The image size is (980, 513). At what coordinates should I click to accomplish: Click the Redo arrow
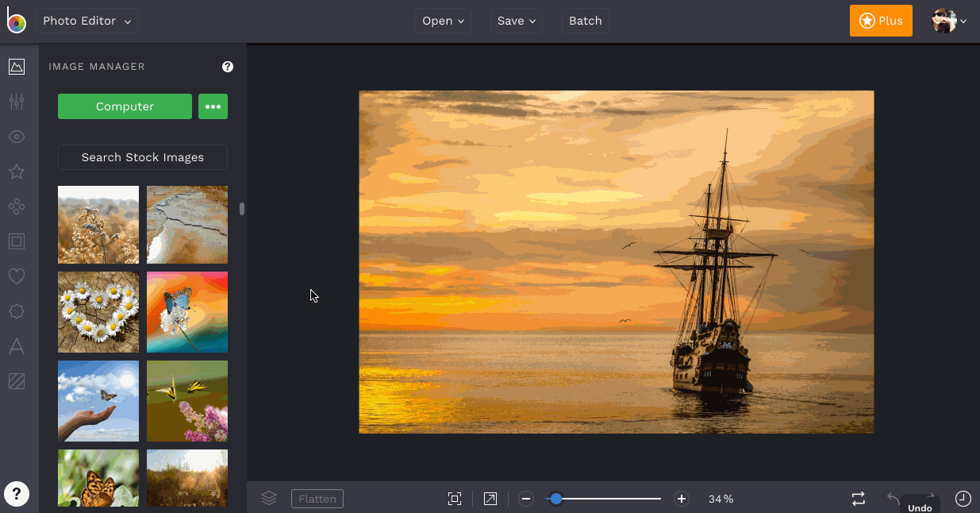click(x=930, y=496)
